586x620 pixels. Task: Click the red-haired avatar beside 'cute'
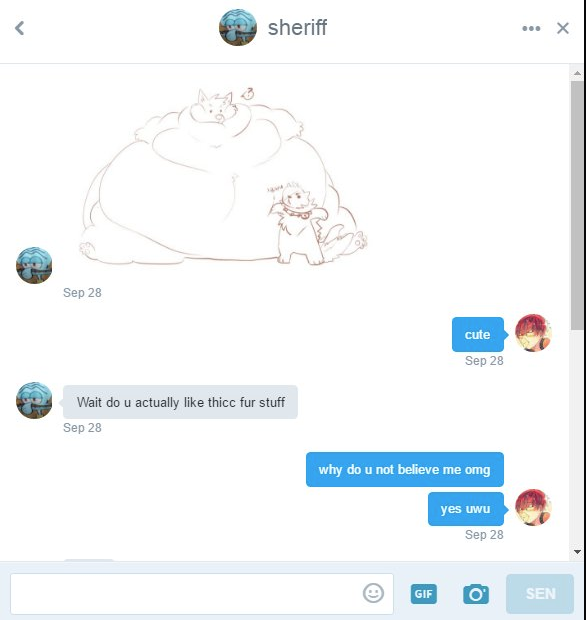[533, 333]
